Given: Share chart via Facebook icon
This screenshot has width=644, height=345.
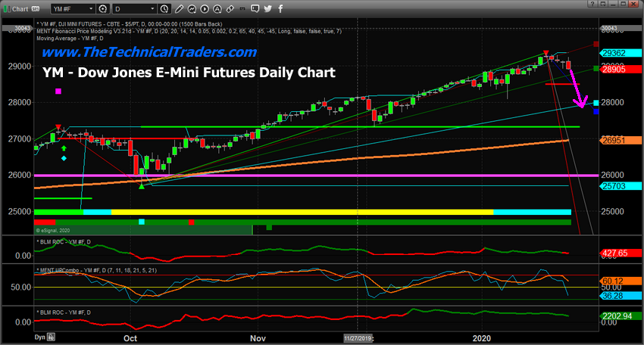Looking at the screenshot, I should pyautogui.click(x=280, y=8).
